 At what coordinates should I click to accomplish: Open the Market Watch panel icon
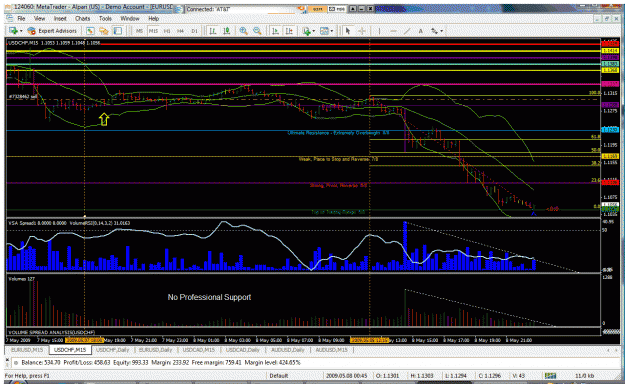(x=90, y=31)
